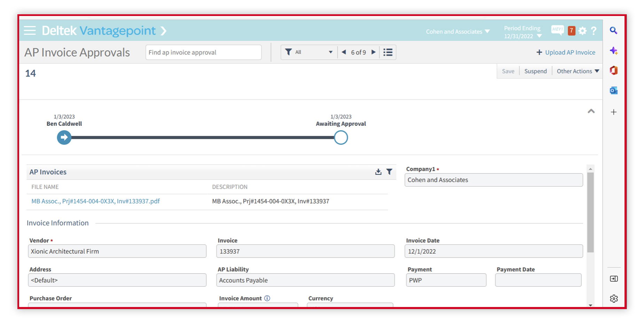Image resolution: width=644 pixels, height=323 pixels.
Task: Click Upload AP Invoice link
Action: [x=566, y=53]
